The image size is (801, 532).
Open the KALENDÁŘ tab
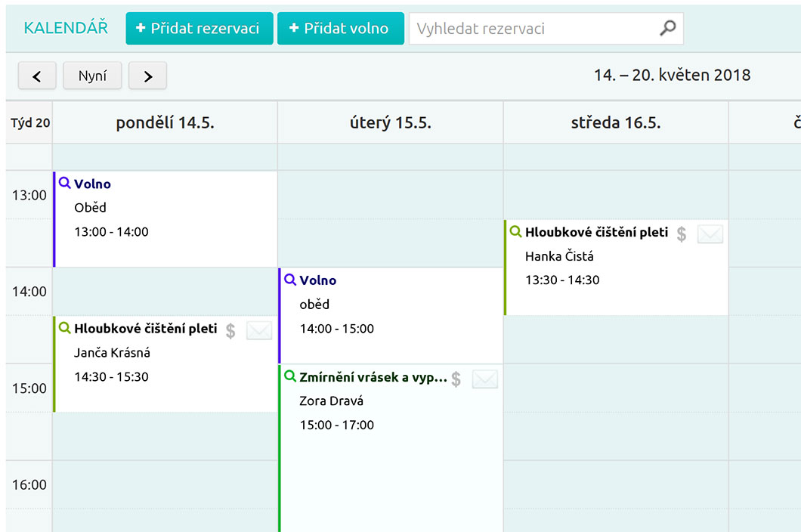[x=66, y=28]
